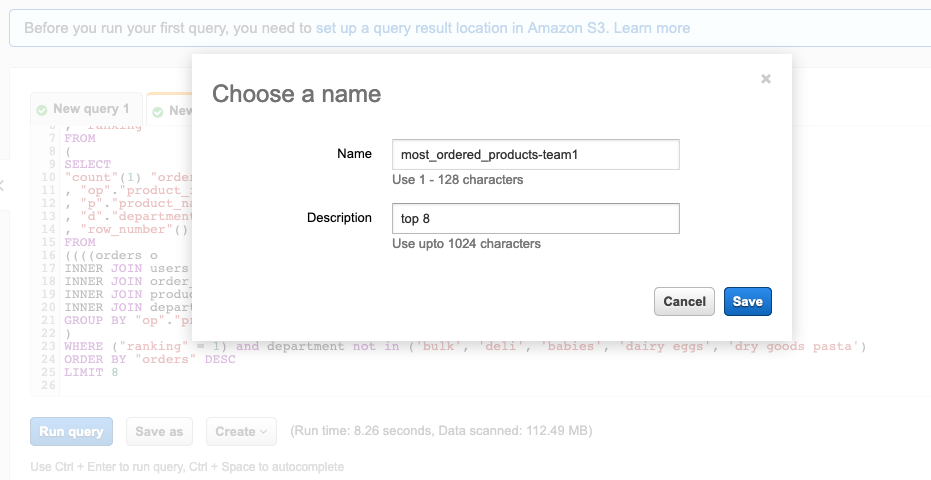
Task: Place cursor on LIMIT 8 line
Action: click(x=91, y=372)
